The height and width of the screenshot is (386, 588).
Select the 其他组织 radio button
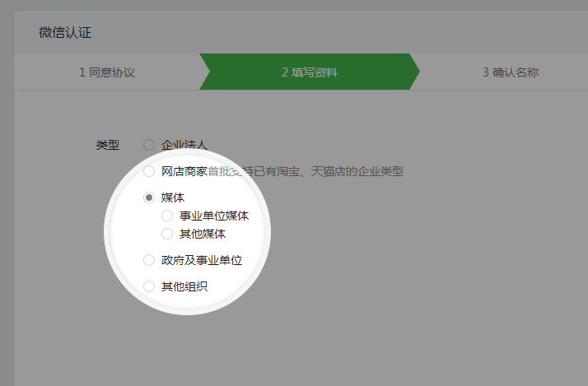tap(149, 286)
